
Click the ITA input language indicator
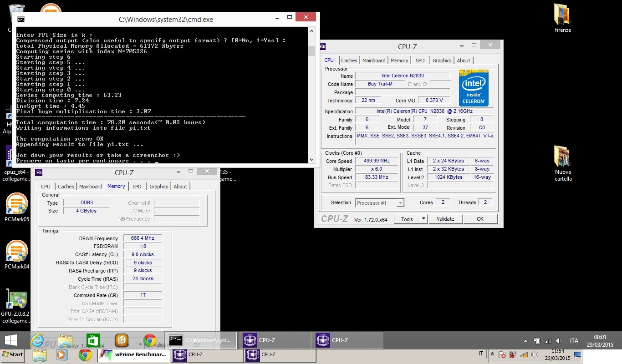(x=574, y=341)
